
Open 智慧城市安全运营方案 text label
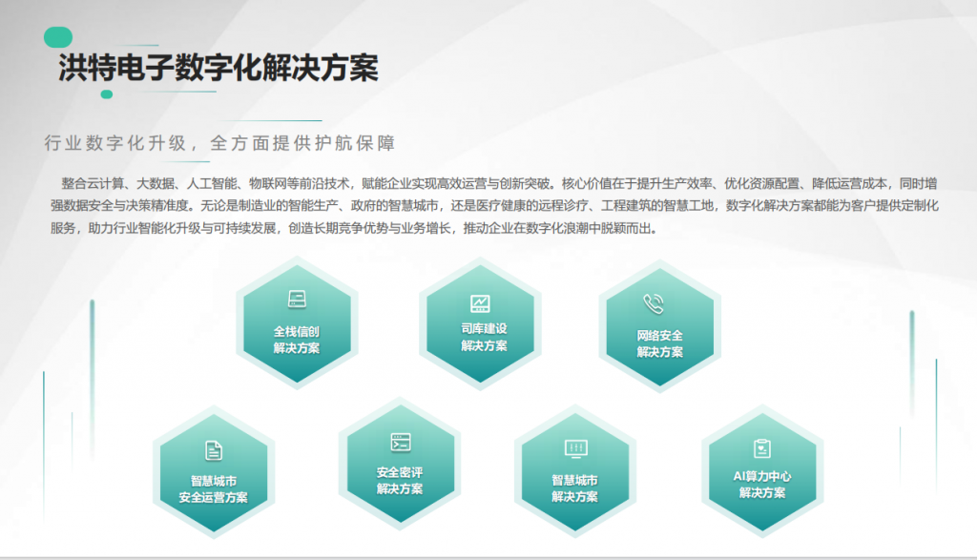click(213, 488)
